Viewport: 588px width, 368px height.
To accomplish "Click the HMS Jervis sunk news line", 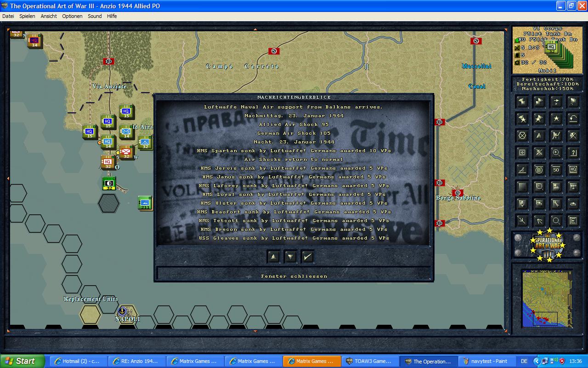I will click(x=294, y=168).
